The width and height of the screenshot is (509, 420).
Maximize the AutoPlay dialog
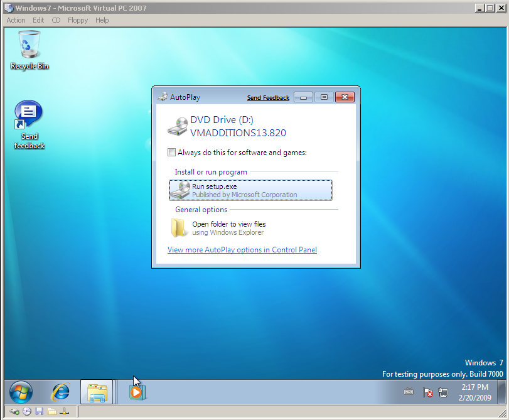pos(324,97)
